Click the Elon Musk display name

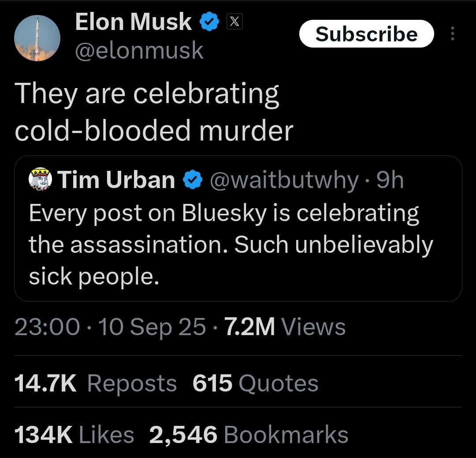pyautogui.click(x=133, y=22)
